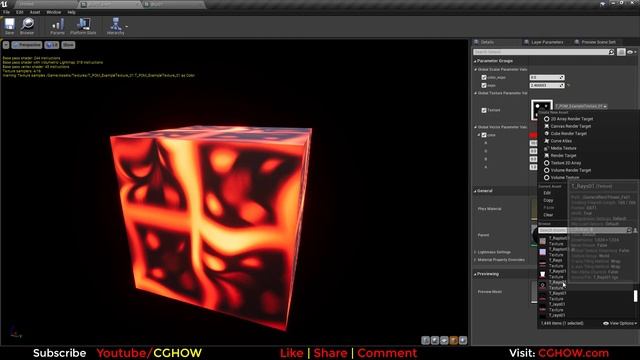
Task: Click the reset arrow next to the 2.4 scalar value
Action: (x=568, y=85)
